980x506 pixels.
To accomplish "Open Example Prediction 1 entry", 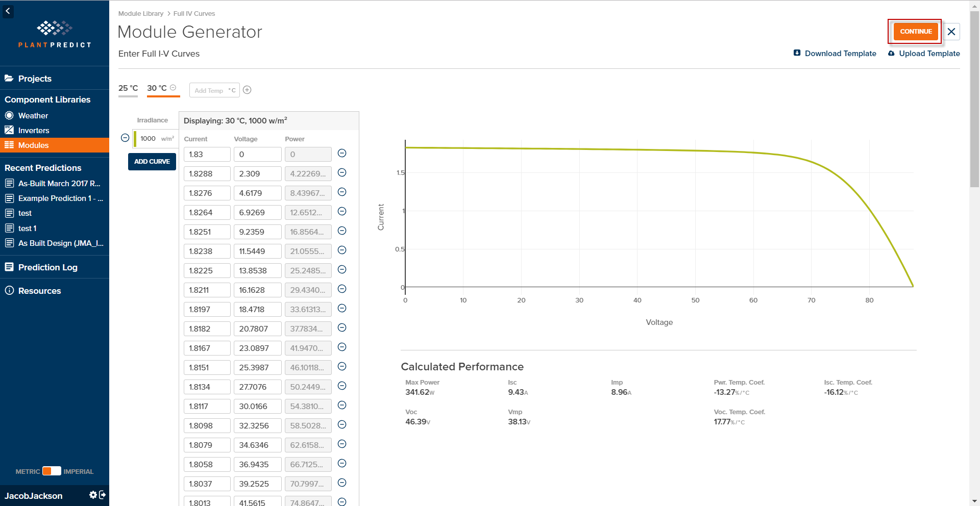I will 55,198.
